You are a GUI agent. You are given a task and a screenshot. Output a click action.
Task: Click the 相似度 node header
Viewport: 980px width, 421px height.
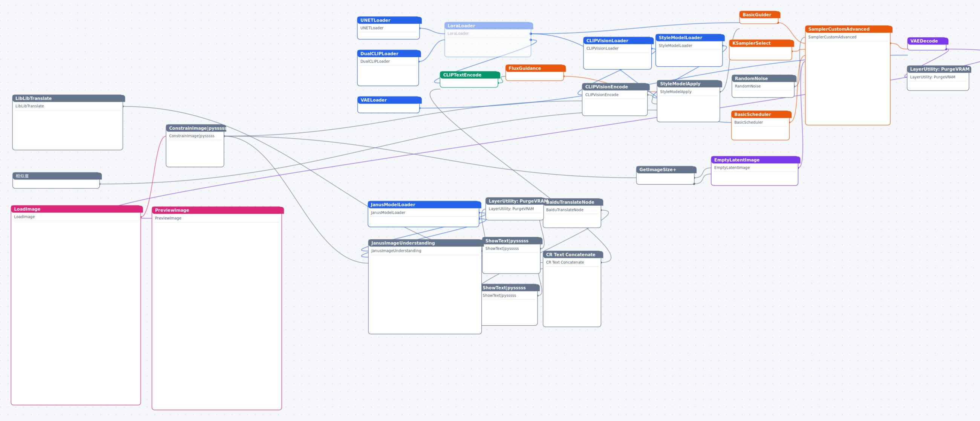point(57,176)
